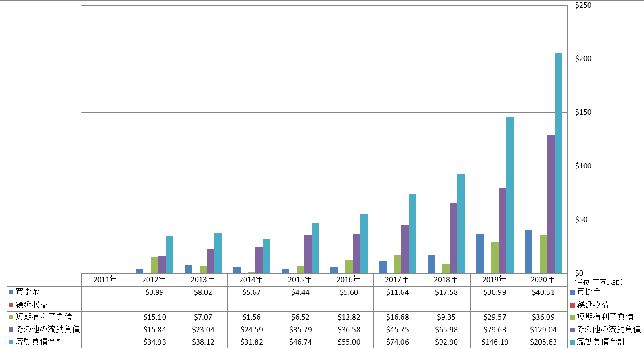Click the $12.82 cell
The image size is (644, 349).
click(349, 317)
